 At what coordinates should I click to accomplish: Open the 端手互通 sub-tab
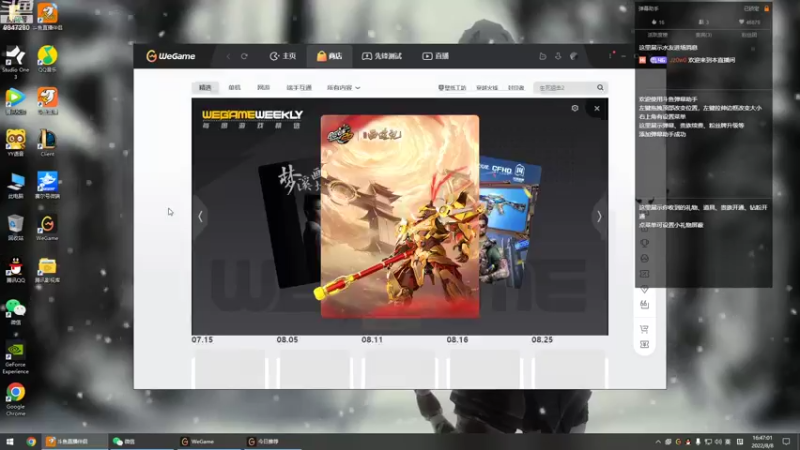click(299, 88)
